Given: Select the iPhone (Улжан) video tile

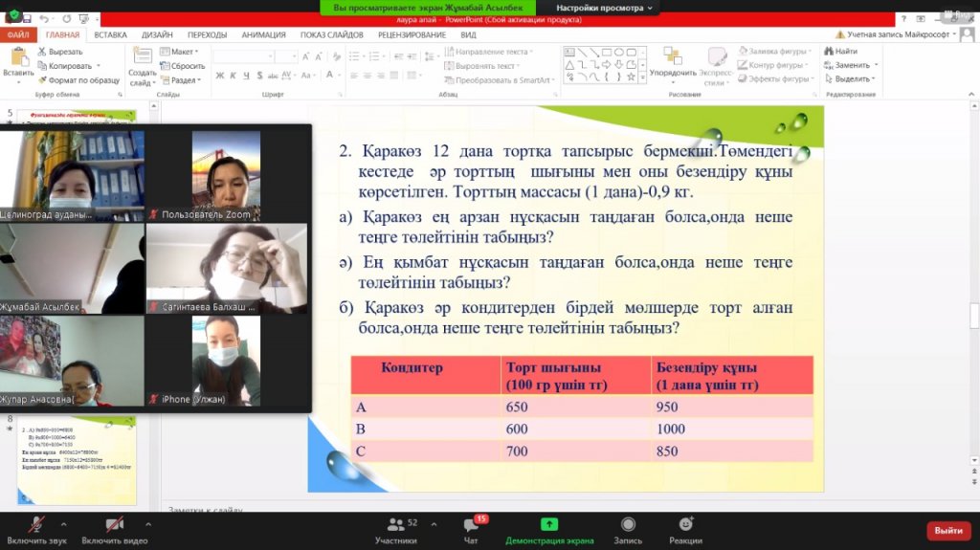Looking at the screenshot, I should (227, 362).
